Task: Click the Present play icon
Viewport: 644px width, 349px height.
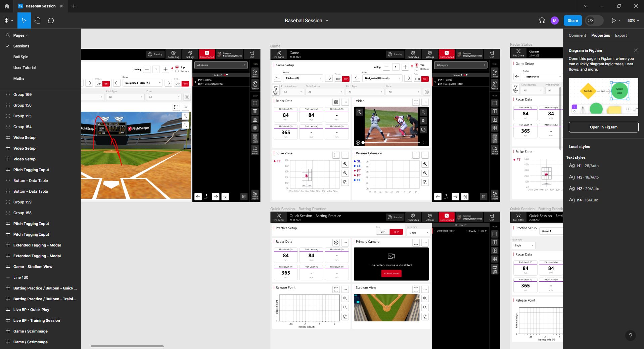Action: pyautogui.click(x=613, y=21)
